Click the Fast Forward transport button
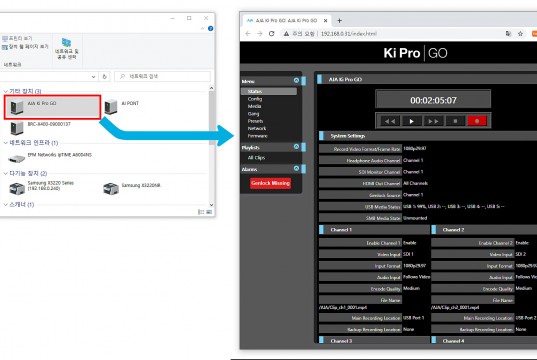Viewport: 537px width, 360px height. click(x=433, y=121)
